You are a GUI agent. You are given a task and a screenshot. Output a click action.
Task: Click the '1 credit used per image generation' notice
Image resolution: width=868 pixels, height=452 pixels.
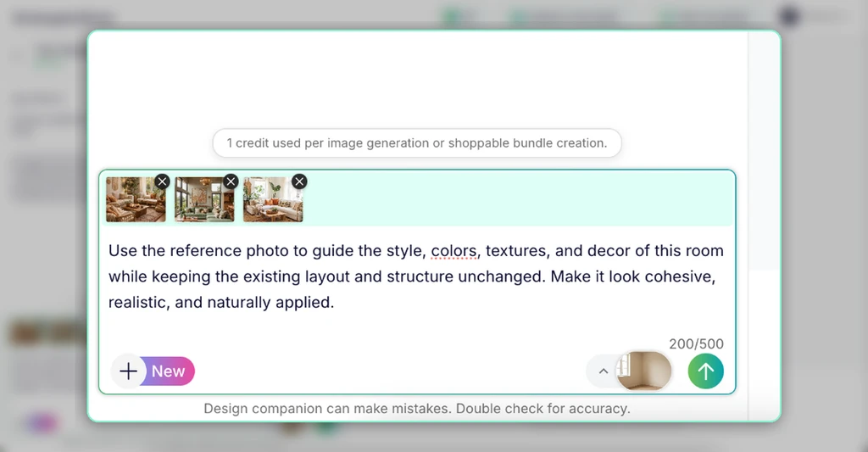pyautogui.click(x=417, y=143)
